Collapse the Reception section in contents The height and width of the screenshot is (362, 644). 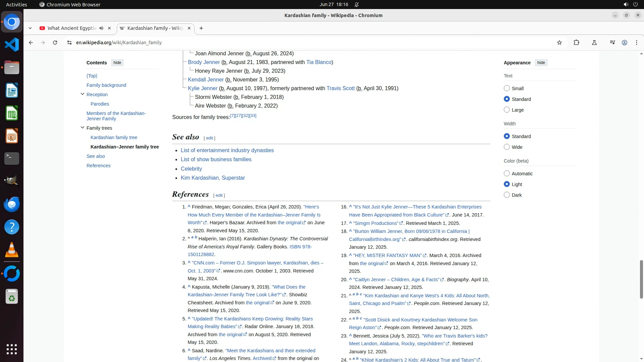pyautogui.click(x=83, y=94)
